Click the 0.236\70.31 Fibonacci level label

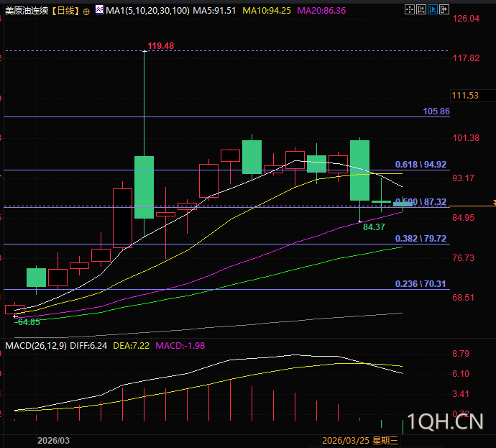421,284
